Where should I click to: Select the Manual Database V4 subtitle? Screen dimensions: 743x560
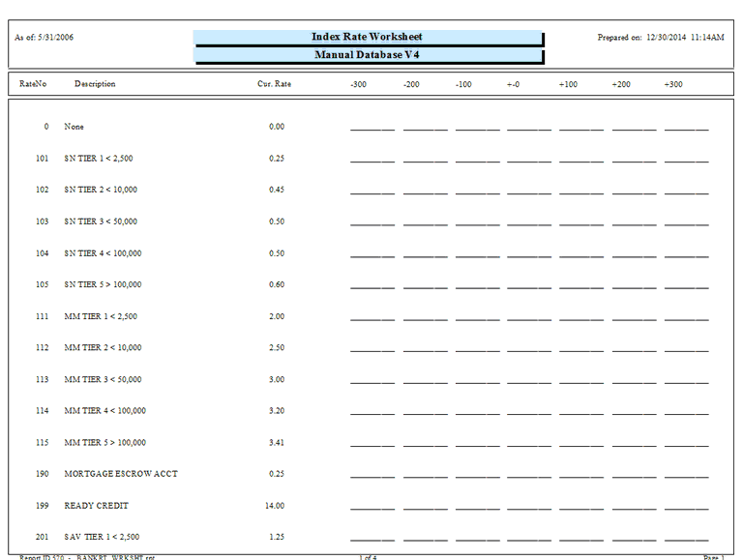tap(367, 55)
